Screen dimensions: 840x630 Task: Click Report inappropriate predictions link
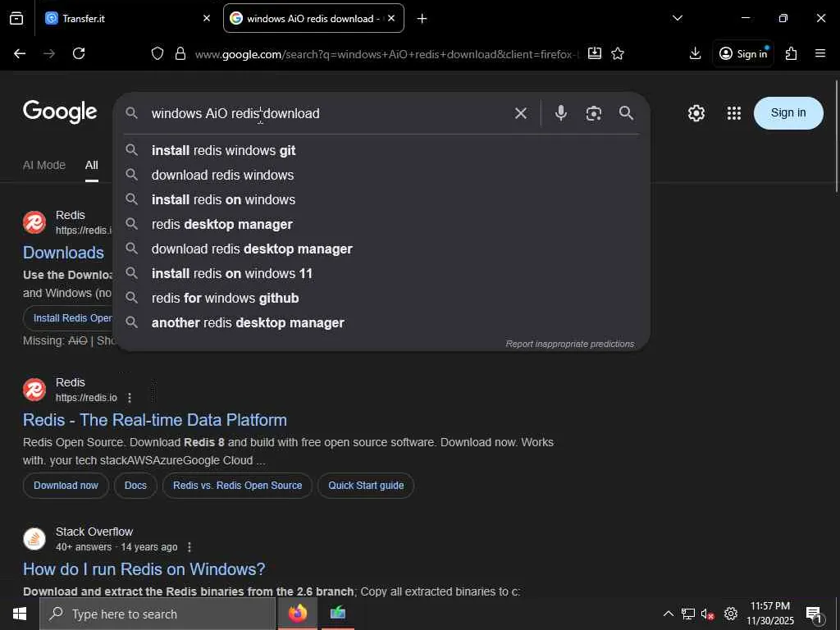pos(570,344)
